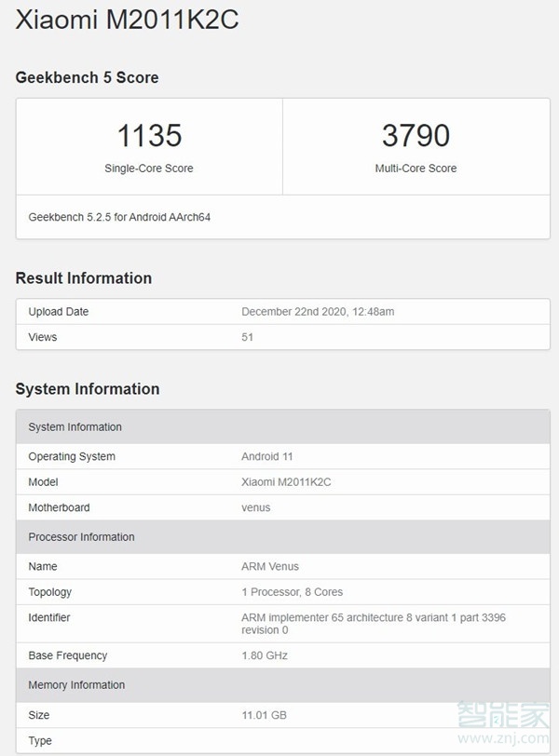Click the Operating System label
The height and width of the screenshot is (756, 559).
[x=72, y=456]
